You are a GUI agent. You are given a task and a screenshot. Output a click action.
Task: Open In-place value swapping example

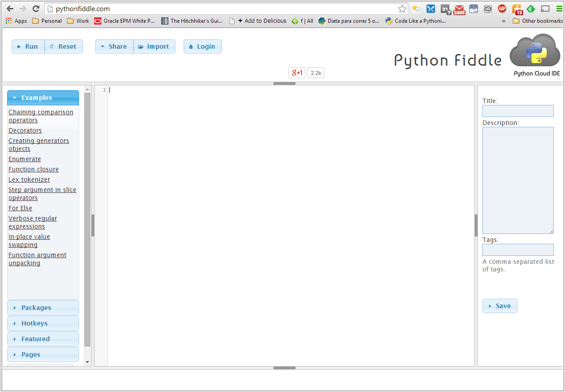pyautogui.click(x=29, y=241)
